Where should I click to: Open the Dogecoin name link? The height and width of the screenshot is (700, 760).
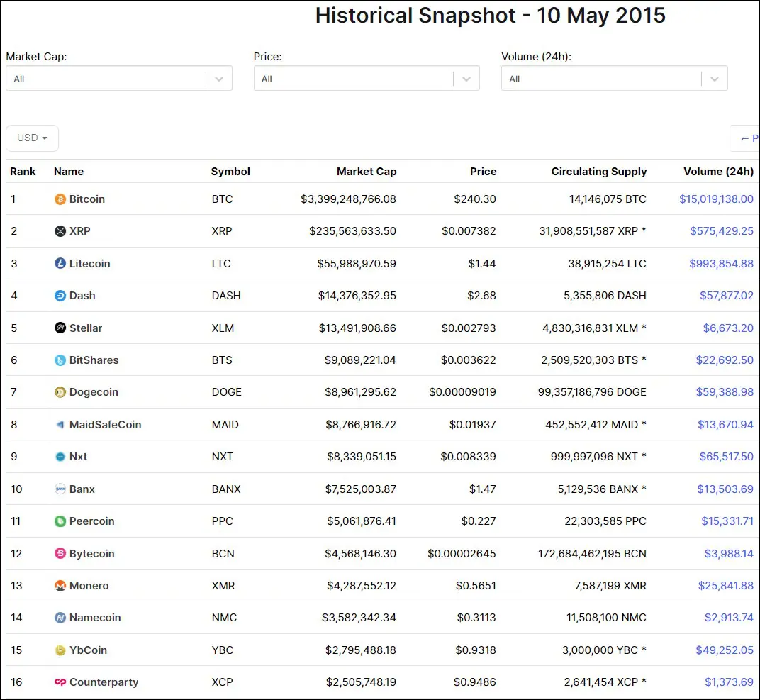coord(94,392)
